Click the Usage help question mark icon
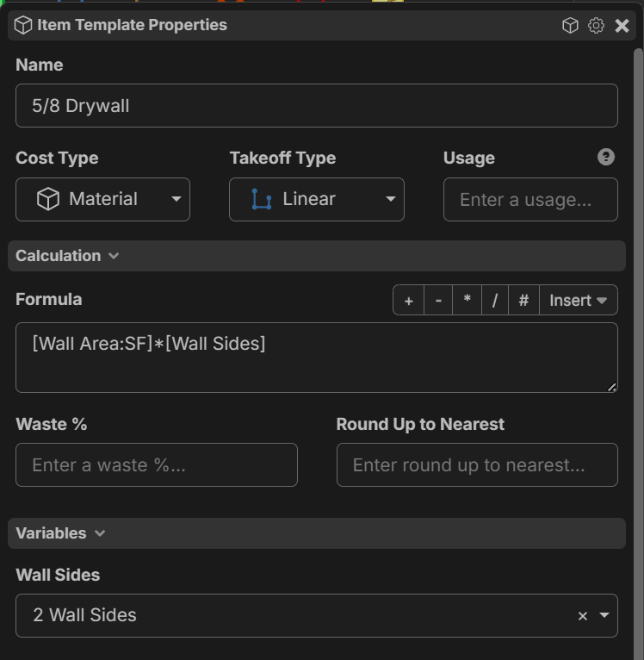The image size is (644, 660). [606, 157]
